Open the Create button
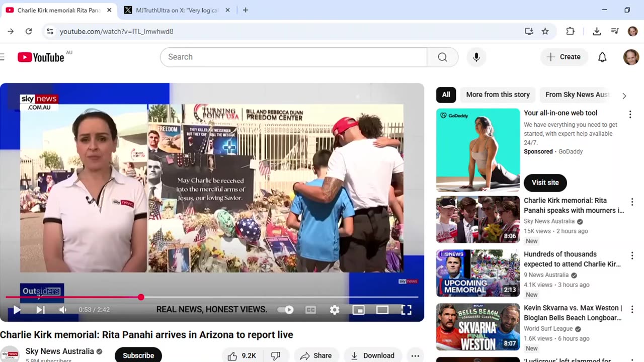Image resolution: width=644 pixels, height=362 pixels. [564, 57]
